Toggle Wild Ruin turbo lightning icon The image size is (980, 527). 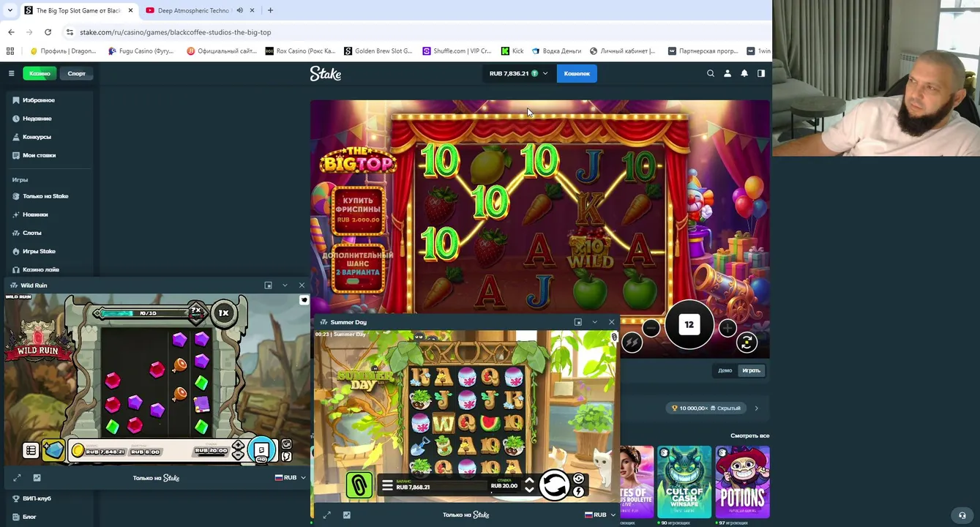[x=286, y=457]
